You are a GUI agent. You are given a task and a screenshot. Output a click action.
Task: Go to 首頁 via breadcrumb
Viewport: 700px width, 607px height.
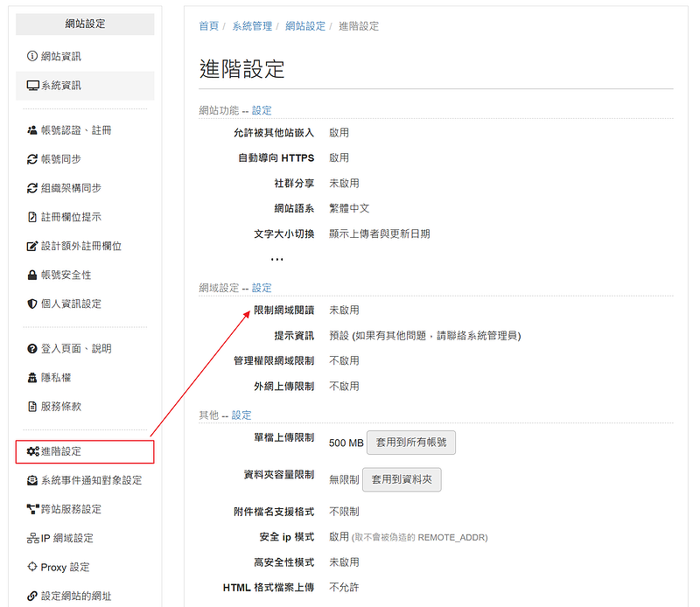(208, 26)
